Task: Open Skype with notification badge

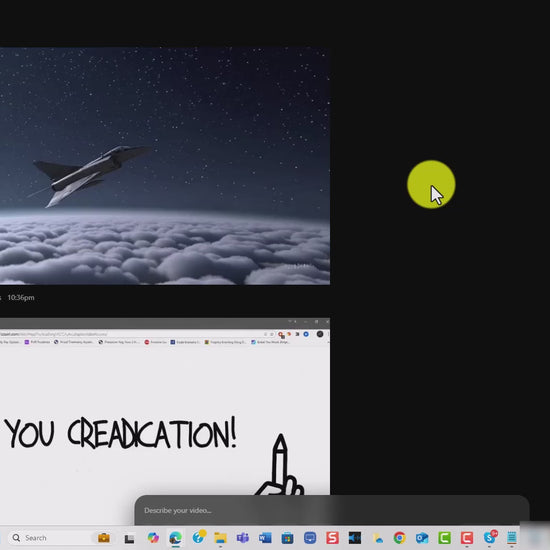Action: click(490, 537)
